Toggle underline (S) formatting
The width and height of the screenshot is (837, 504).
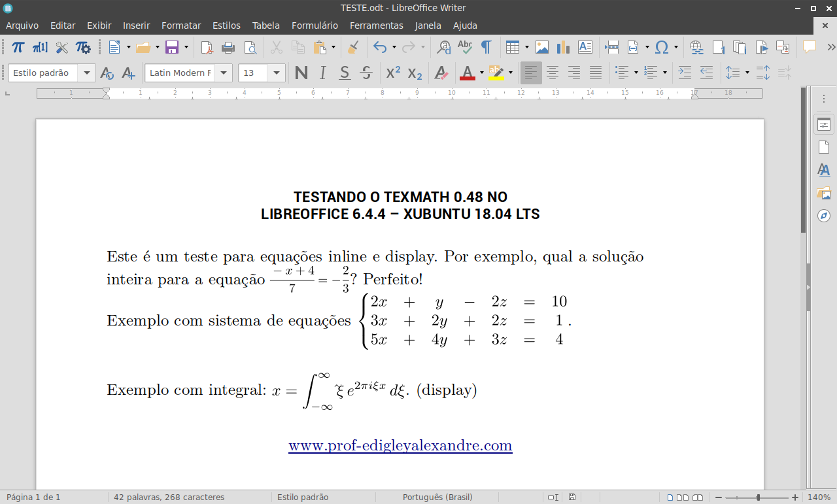[345, 73]
